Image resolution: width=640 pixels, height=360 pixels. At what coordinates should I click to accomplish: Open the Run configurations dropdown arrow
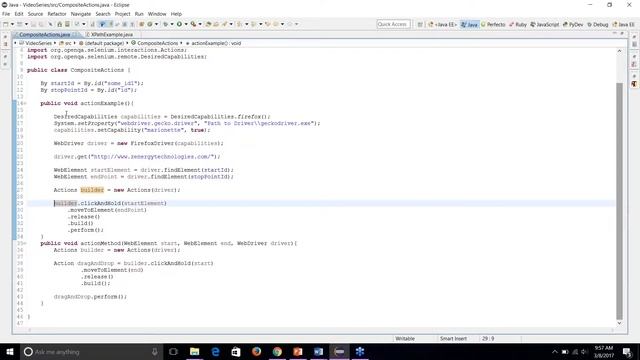click(x=186, y=24)
